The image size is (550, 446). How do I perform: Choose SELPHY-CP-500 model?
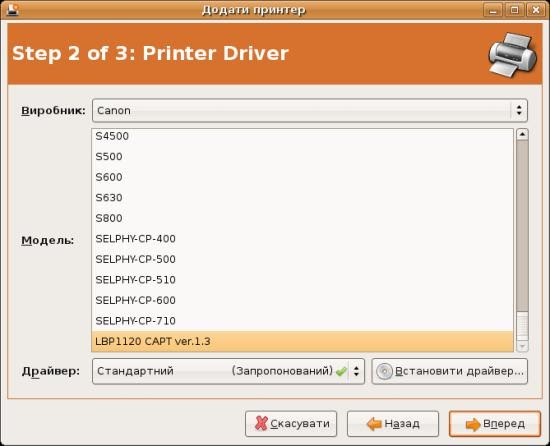tap(302, 259)
